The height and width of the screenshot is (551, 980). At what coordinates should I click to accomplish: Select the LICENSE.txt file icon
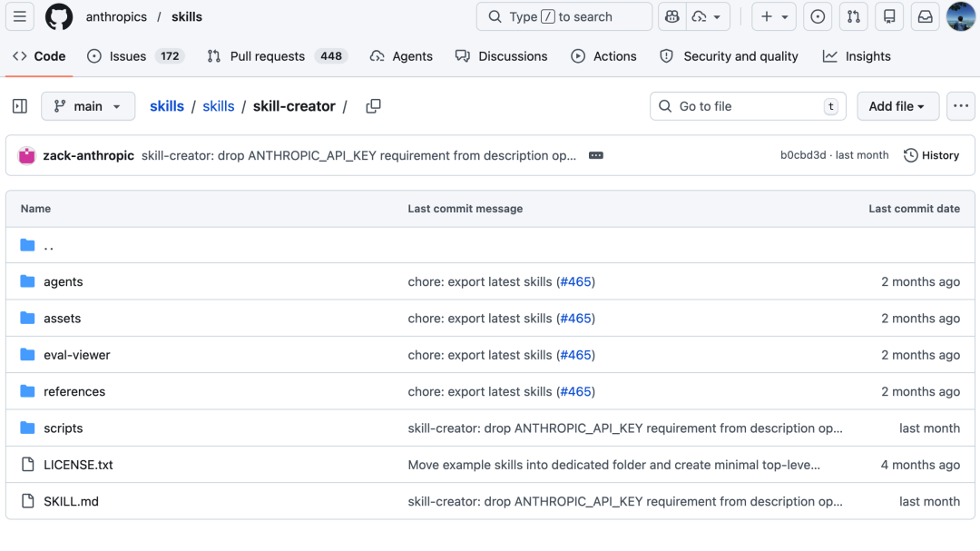(x=27, y=465)
